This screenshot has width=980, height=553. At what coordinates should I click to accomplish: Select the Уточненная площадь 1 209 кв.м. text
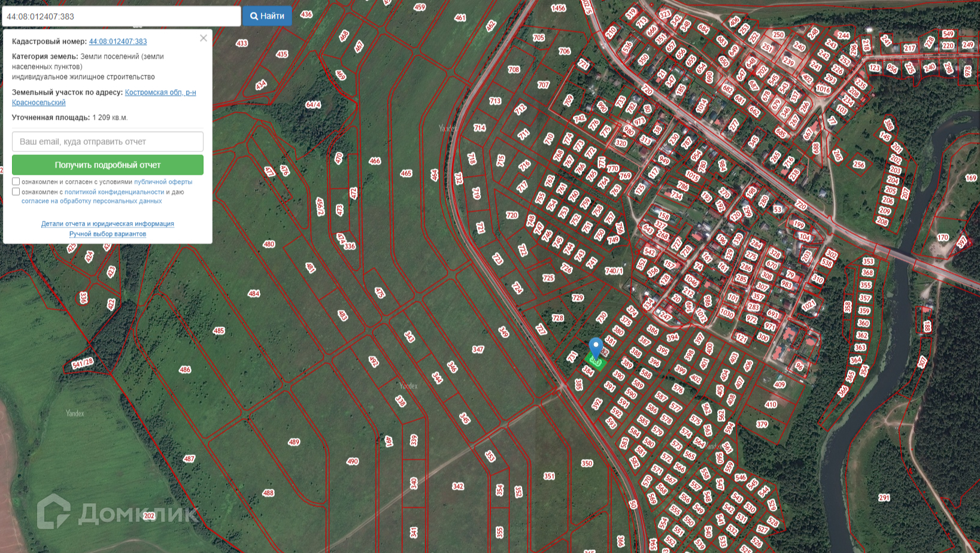click(x=70, y=117)
